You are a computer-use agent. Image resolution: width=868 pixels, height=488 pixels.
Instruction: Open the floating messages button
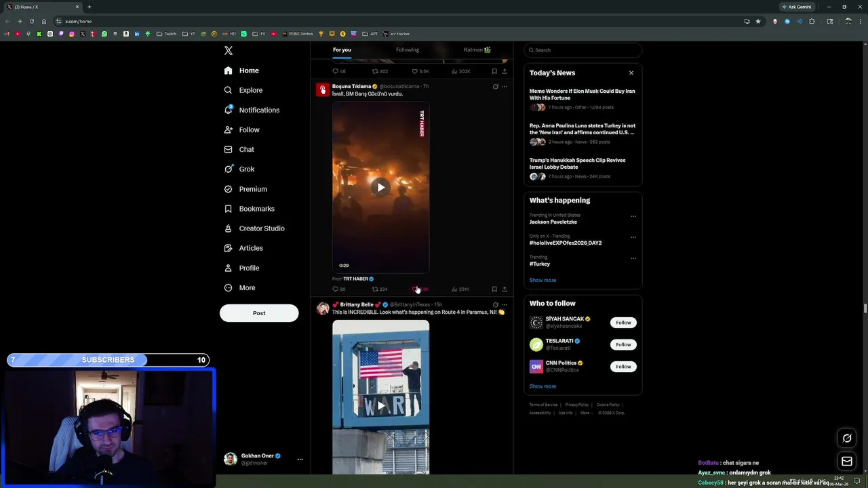tap(847, 462)
